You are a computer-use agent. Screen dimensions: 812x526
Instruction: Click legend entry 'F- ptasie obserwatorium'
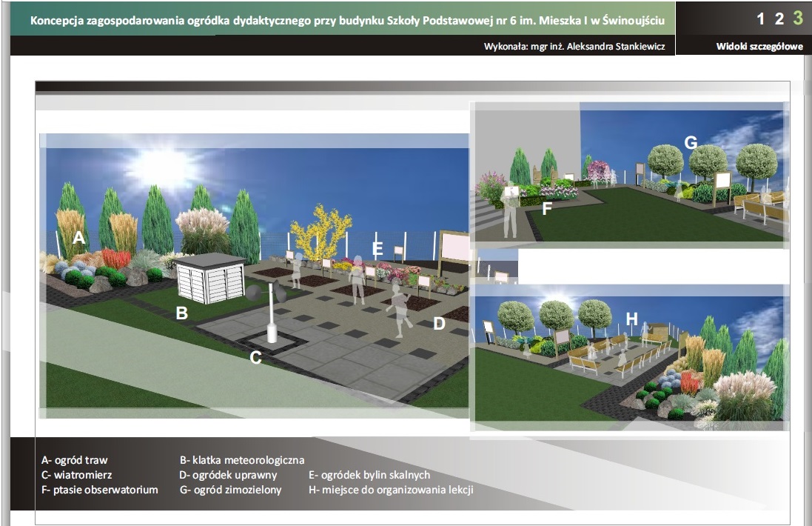click(x=99, y=490)
